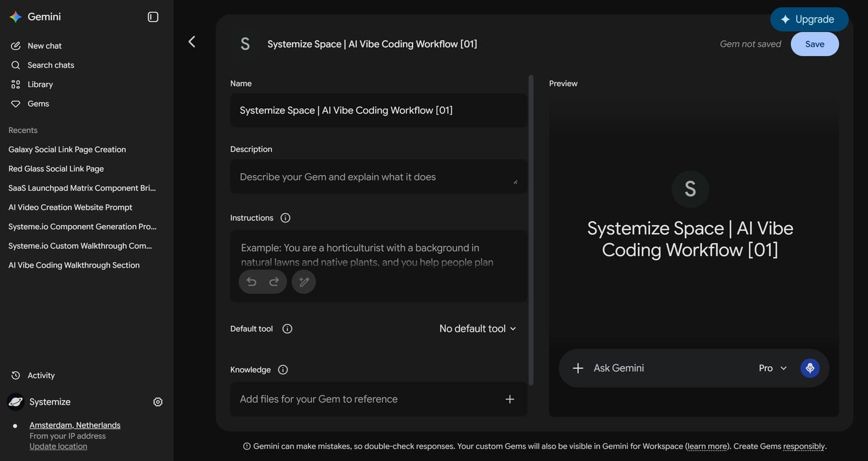The image size is (868, 461).
Task: Go to Gems in the sidebar
Action: pyautogui.click(x=38, y=104)
